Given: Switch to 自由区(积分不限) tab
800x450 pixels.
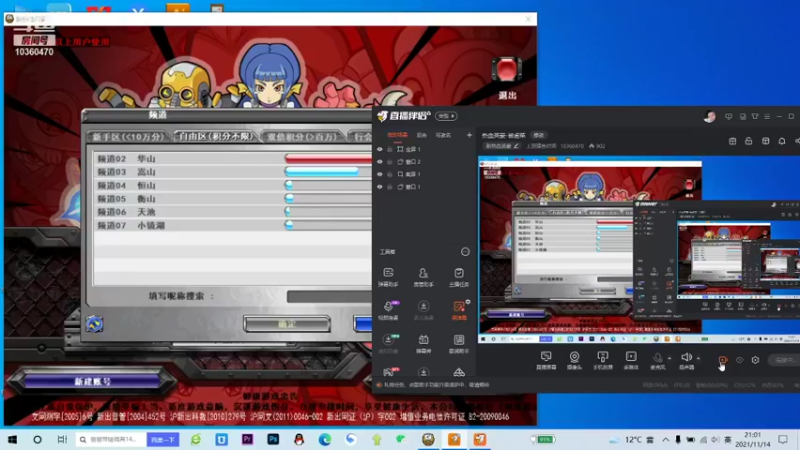Looking at the screenshot, I should 214,137.
